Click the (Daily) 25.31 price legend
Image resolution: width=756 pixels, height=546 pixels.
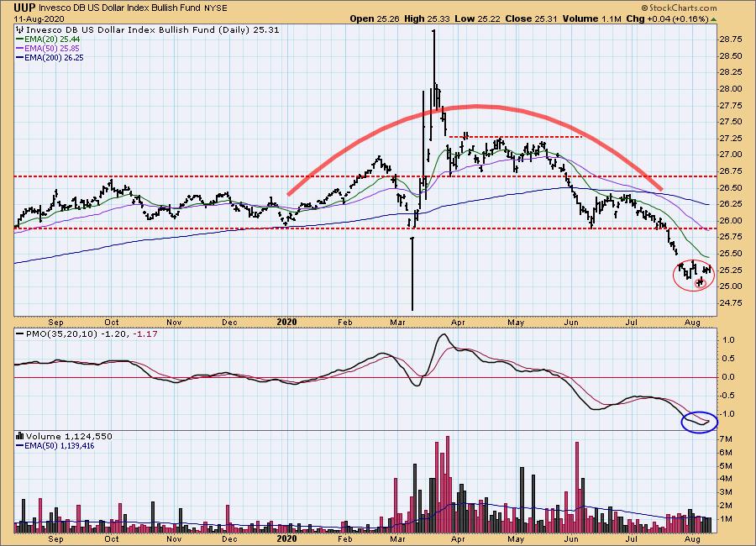(x=249, y=29)
